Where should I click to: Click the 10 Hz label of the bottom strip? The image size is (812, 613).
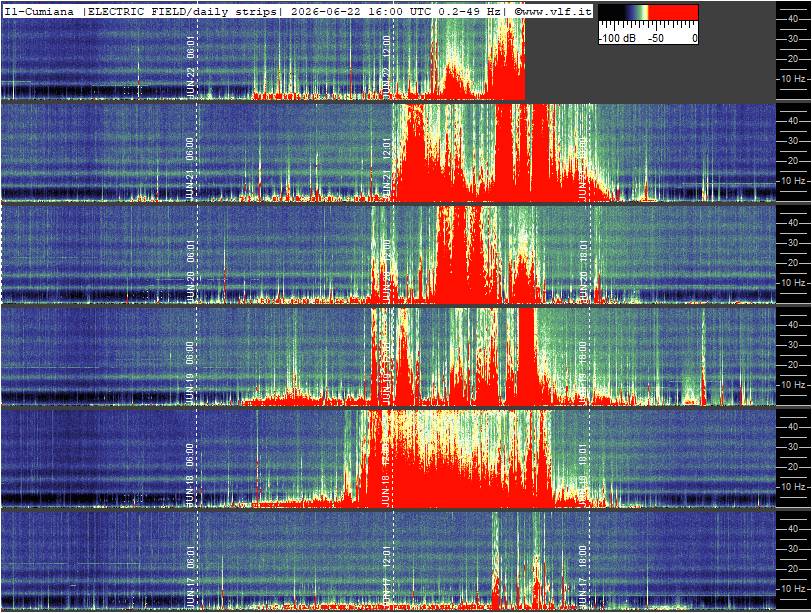[x=793, y=589]
